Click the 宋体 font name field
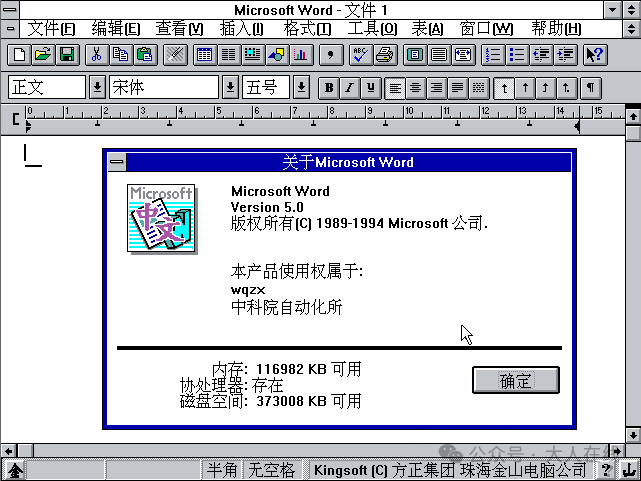 click(164, 87)
